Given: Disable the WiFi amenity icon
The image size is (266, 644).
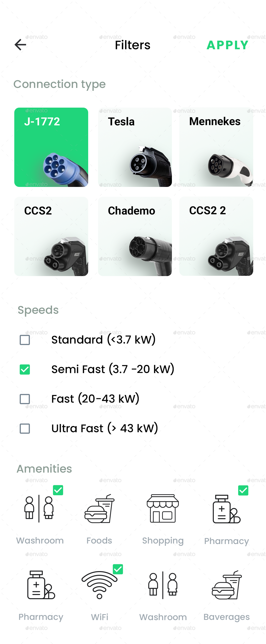Looking at the screenshot, I should click(x=99, y=585).
